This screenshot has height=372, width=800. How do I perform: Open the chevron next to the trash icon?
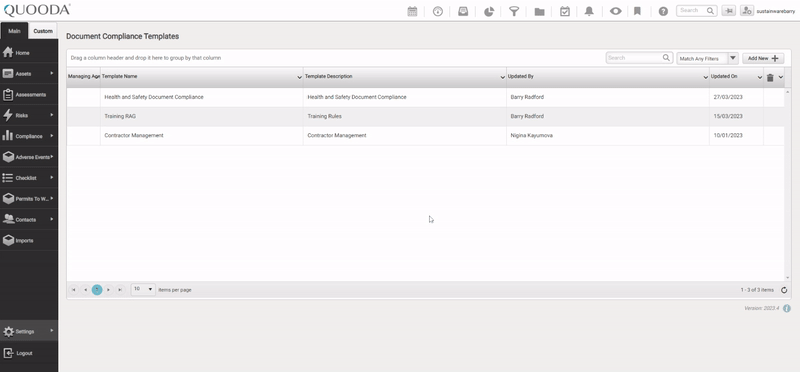coord(781,78)
